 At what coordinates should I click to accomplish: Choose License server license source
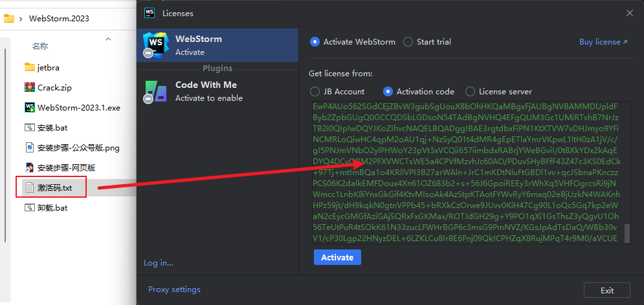(471, 91)
